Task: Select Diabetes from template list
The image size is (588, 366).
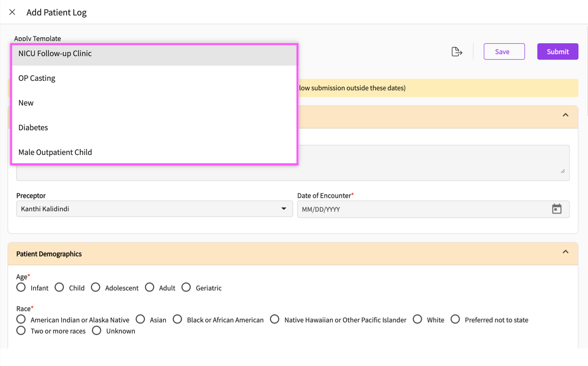Action: (x=33, y=128)
